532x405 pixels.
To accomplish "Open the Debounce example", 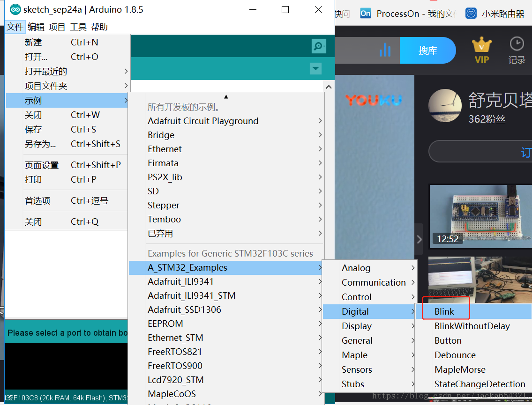I will pos(474,355).
